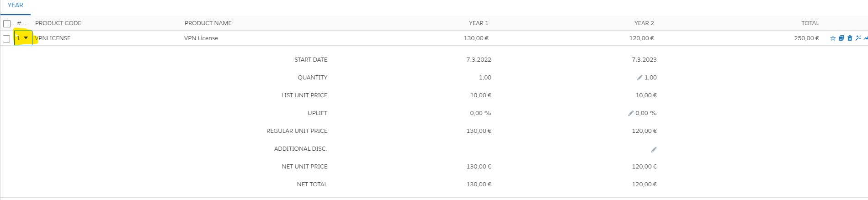868x200 pixels.
Task: Click the VPN License product name
Action: [x=201, y=38]
